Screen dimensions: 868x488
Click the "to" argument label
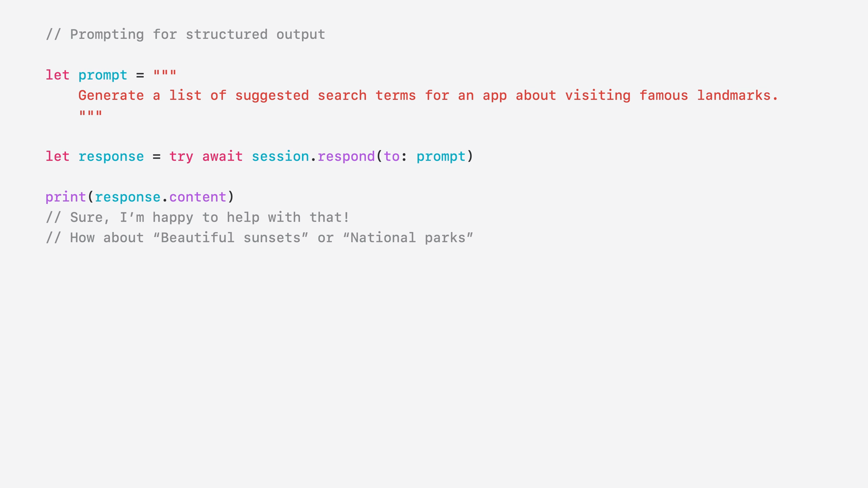[x=392, y=156]
